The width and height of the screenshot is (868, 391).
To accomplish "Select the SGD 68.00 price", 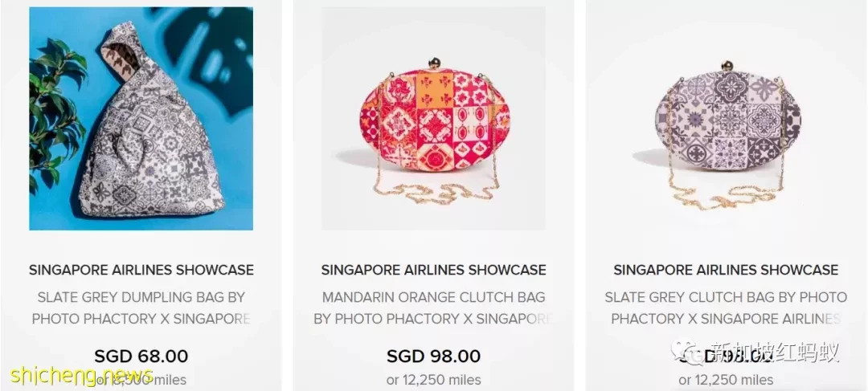I will click(141, 356).
